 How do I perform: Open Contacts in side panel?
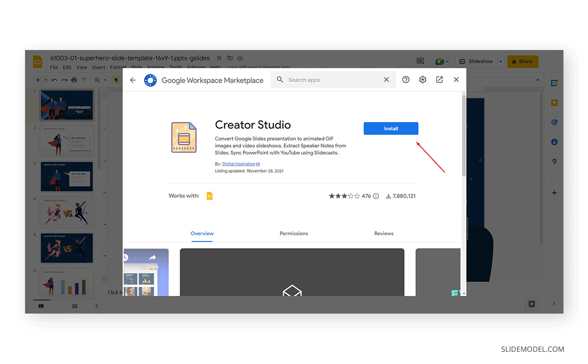pos(554,142)
